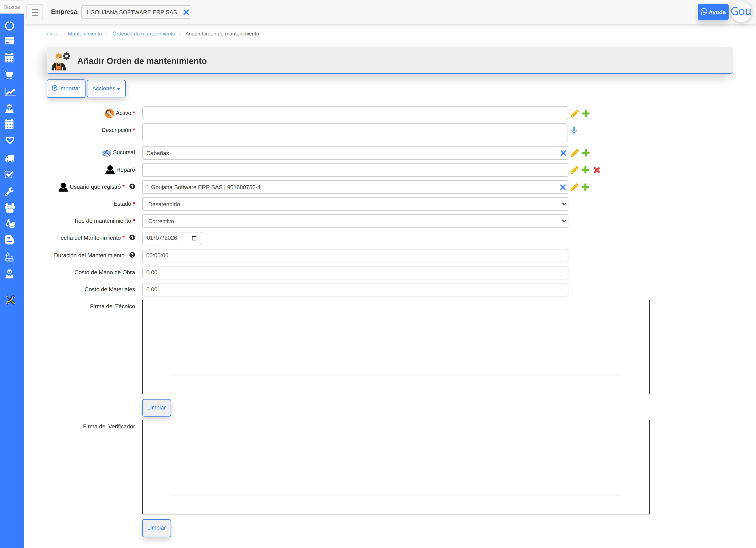Open the excavator sidebar icon

(10, 223)
